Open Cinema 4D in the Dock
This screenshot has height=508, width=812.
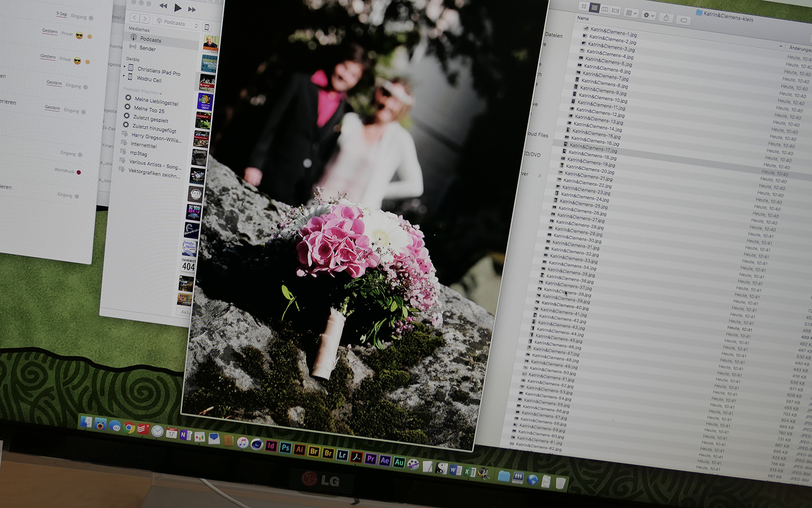tap(257, 444)
